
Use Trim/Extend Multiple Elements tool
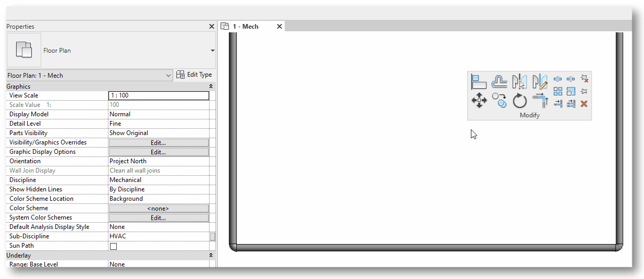tap(571, 104)
